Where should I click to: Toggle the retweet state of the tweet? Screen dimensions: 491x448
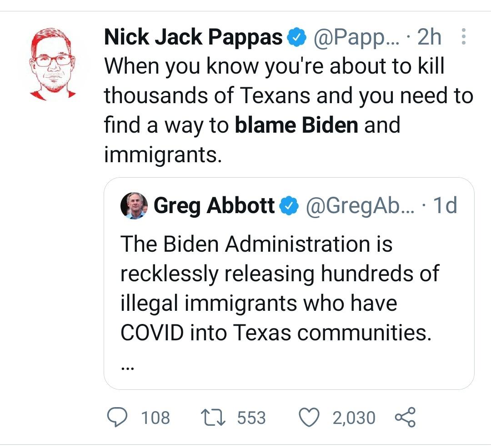click(211, 416)
